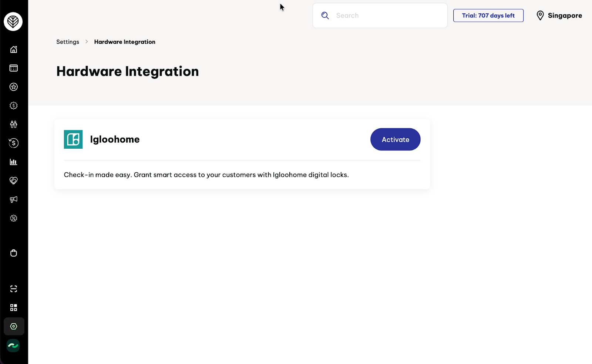Go to Settings in the breadcrumb
This screenshot has height=364, width=592.
pyautogui.click(x=68, y=42)
